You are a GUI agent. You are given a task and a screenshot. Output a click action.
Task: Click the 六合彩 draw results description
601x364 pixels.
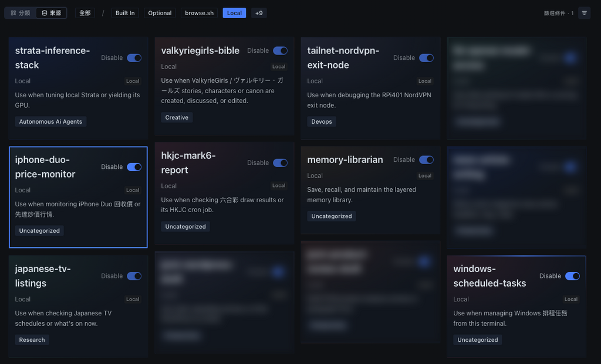tap(222, 205)
